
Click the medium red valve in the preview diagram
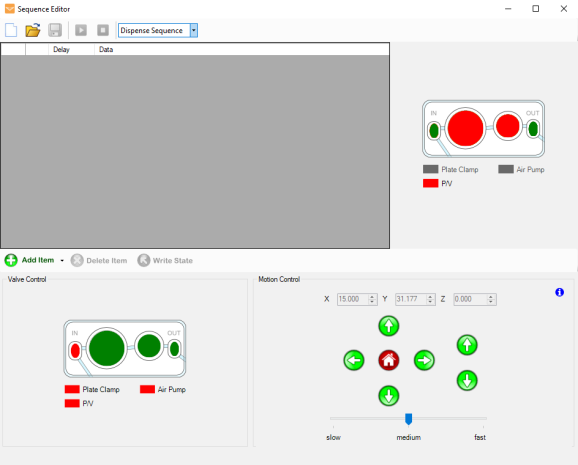(508, 126)
